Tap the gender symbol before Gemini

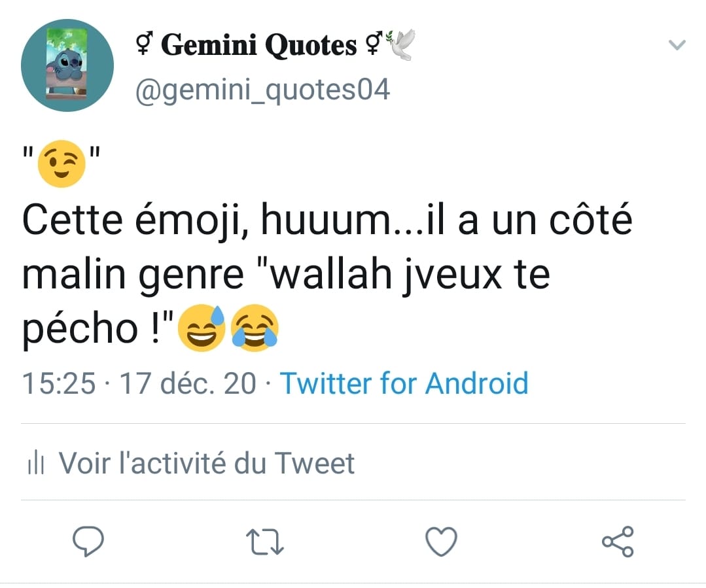[x=145, y=44]
